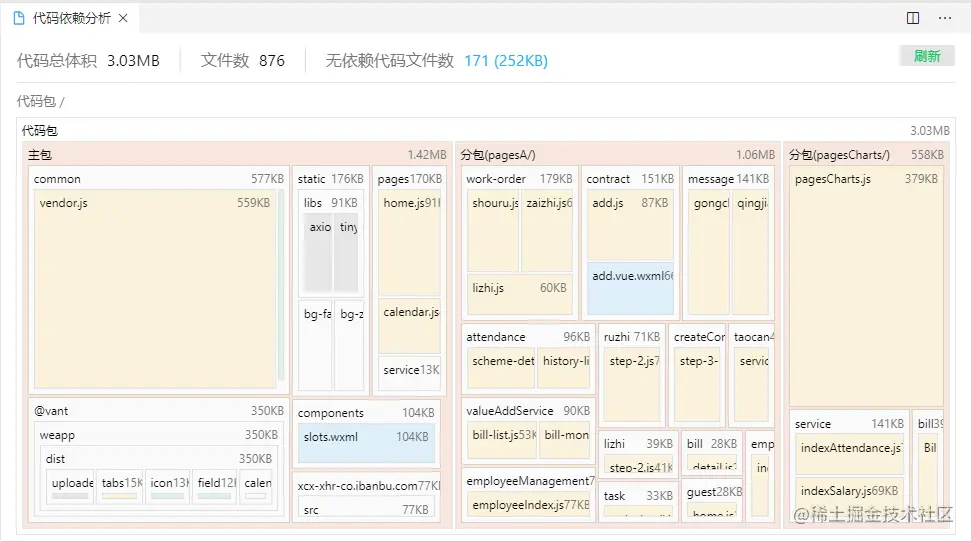Click the 代码包 breadcrumb
This screenshot has height=542, width=971.
[36, 101]
